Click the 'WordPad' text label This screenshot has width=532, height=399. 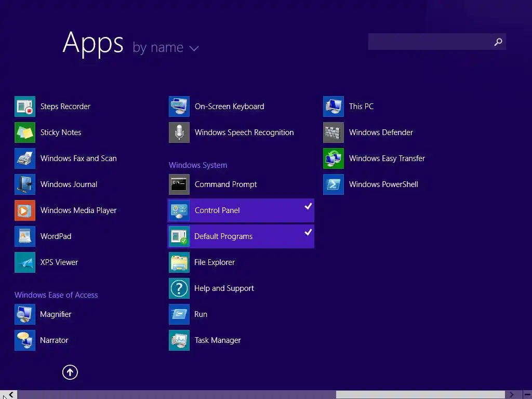[56, 236]
